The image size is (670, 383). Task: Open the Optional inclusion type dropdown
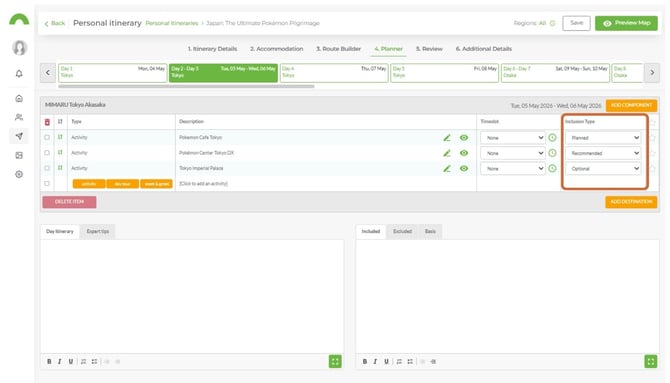(x=603, y=168)
